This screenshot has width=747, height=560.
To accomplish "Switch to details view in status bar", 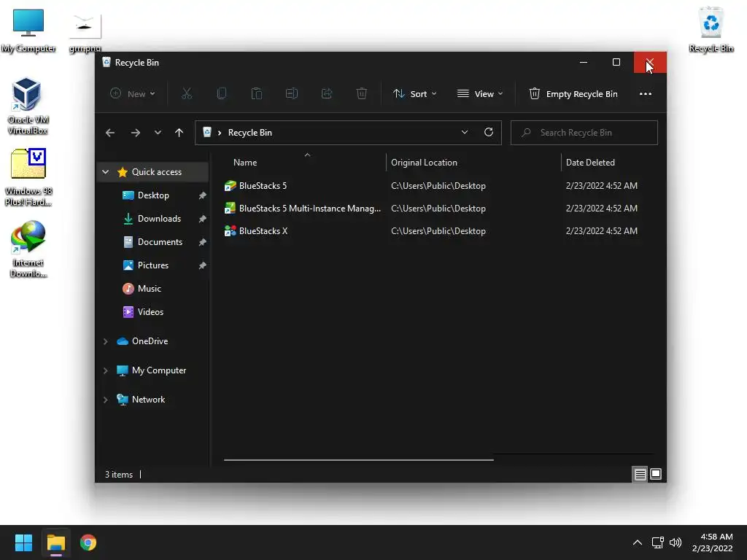I will [x=640, y=474].
